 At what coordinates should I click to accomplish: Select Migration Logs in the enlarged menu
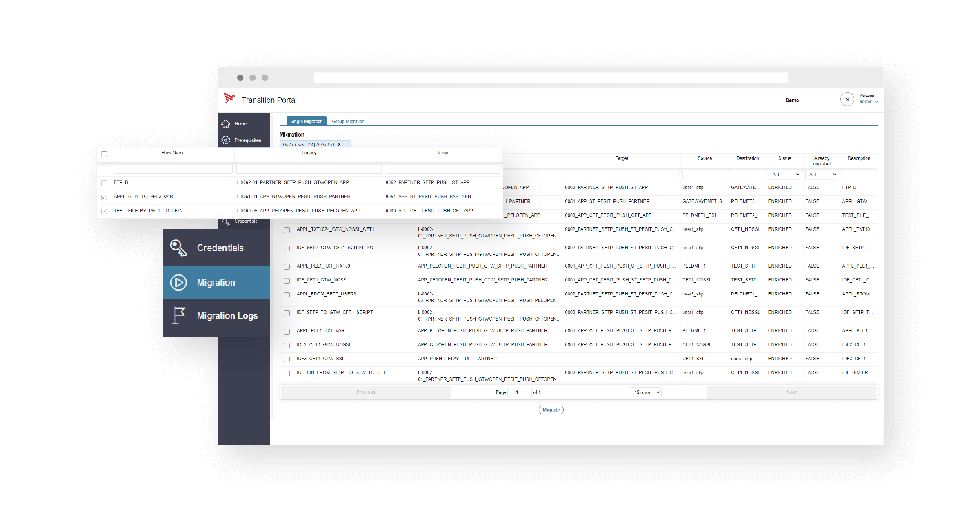tap(217, 316)
